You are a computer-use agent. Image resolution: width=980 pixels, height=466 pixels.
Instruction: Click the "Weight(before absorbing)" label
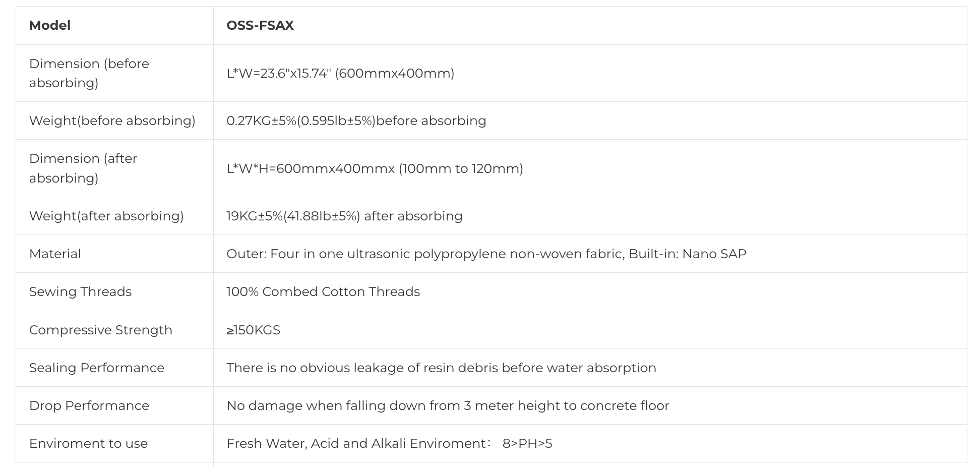(x=112, y=121)
